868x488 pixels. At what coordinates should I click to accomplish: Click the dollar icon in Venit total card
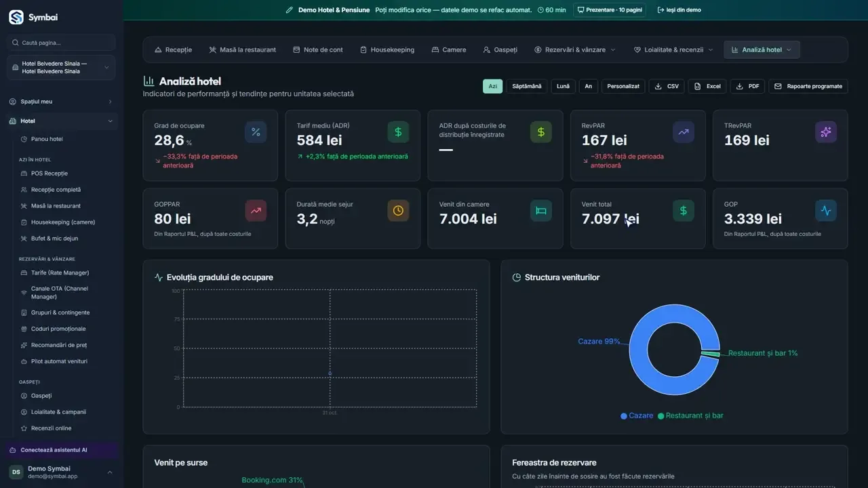[684, 211]
